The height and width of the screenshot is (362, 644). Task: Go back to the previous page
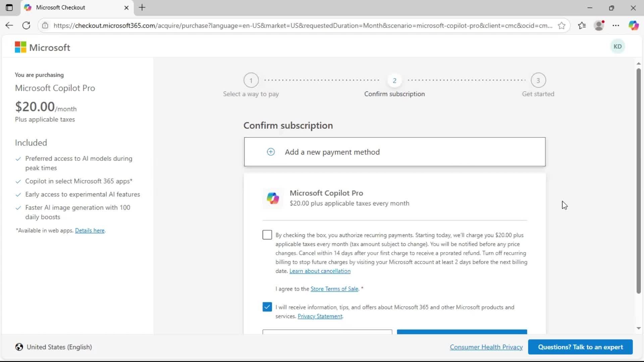(x=9, y=25)
